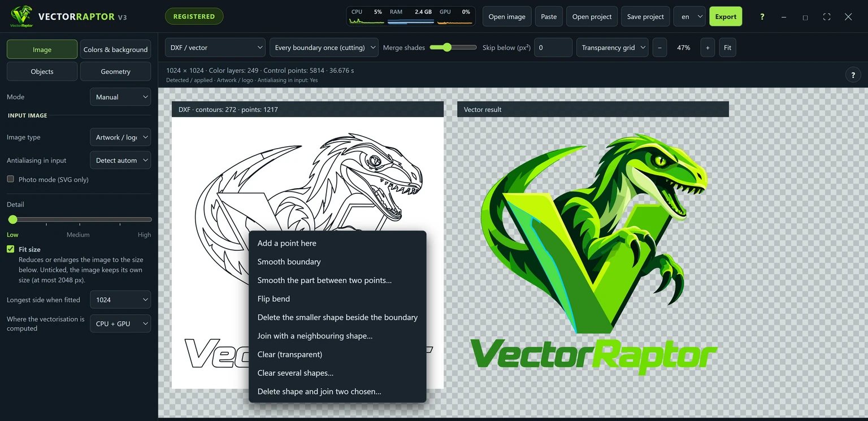Image resolution: width=868 pixels, height=421 pixels.
Task: Open the Objects tab
Action: (42, 71)
